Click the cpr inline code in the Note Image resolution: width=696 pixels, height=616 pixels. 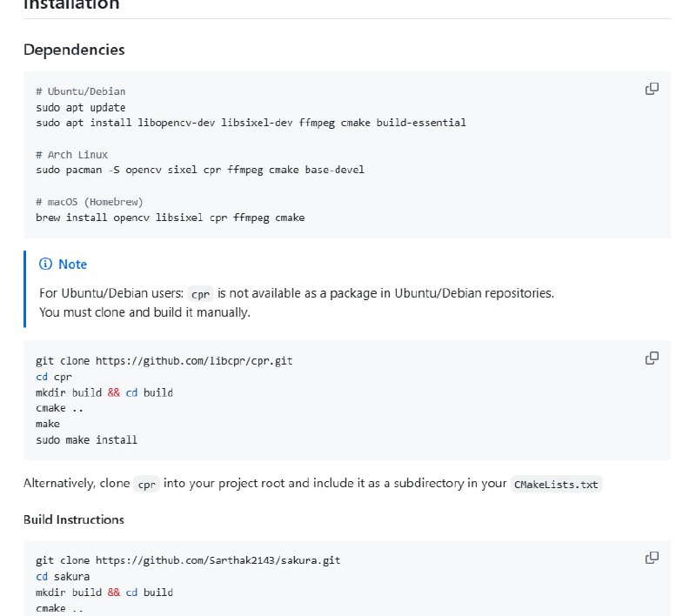(201, 294)
